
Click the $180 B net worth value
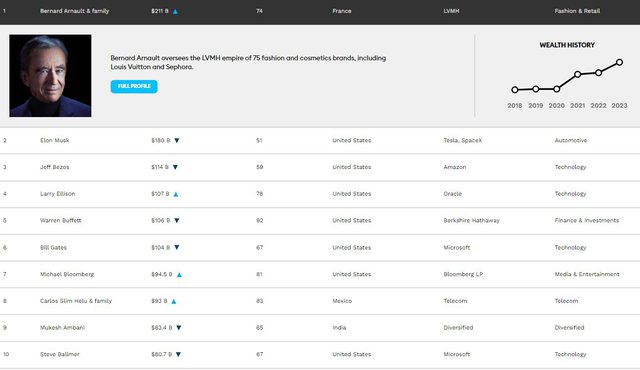[160, 140]
